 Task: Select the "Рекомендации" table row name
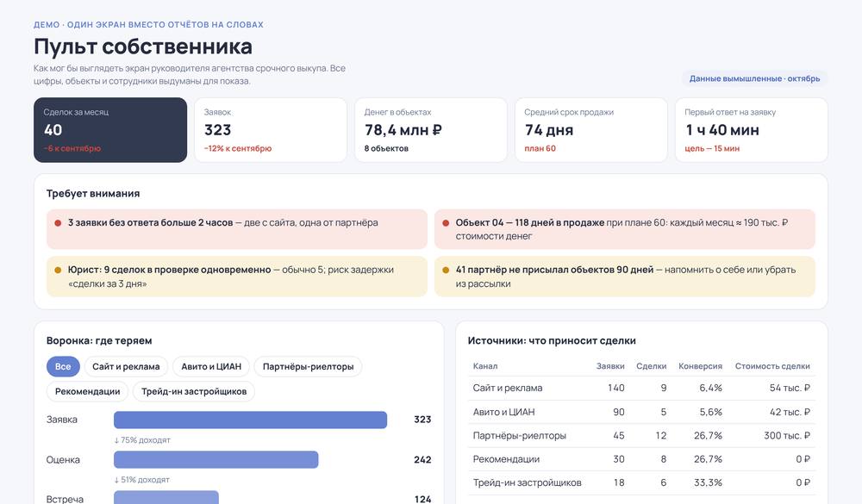tap(506, 459)
